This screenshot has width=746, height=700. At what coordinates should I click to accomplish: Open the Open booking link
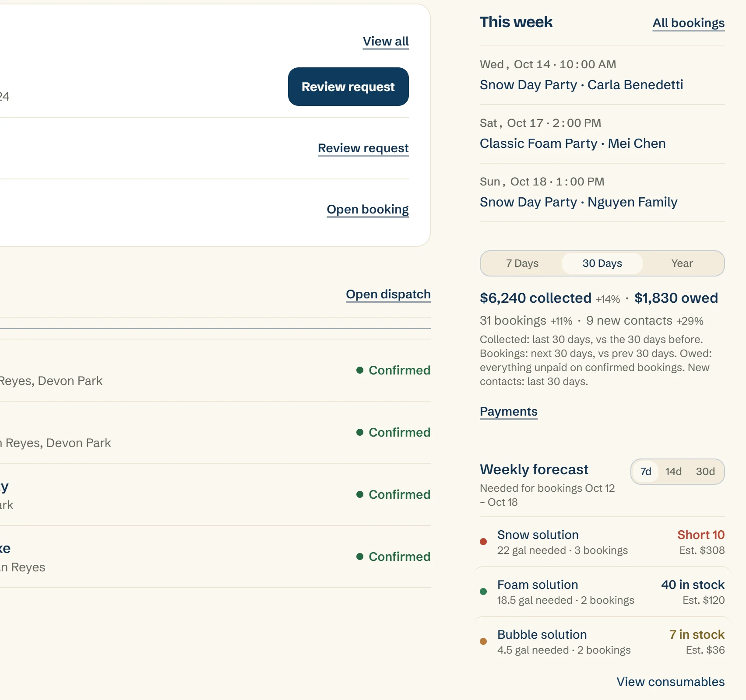pyautogui.click(x=368, y=210)
